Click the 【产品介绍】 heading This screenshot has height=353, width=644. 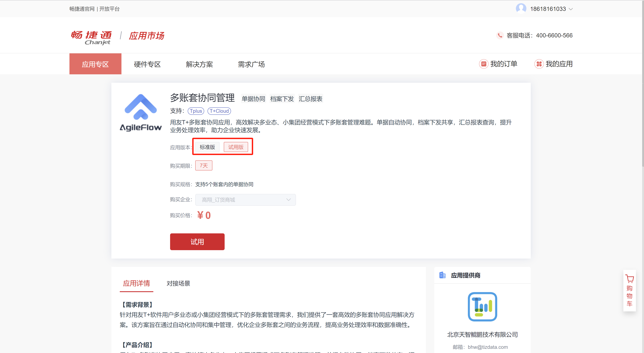137,345
